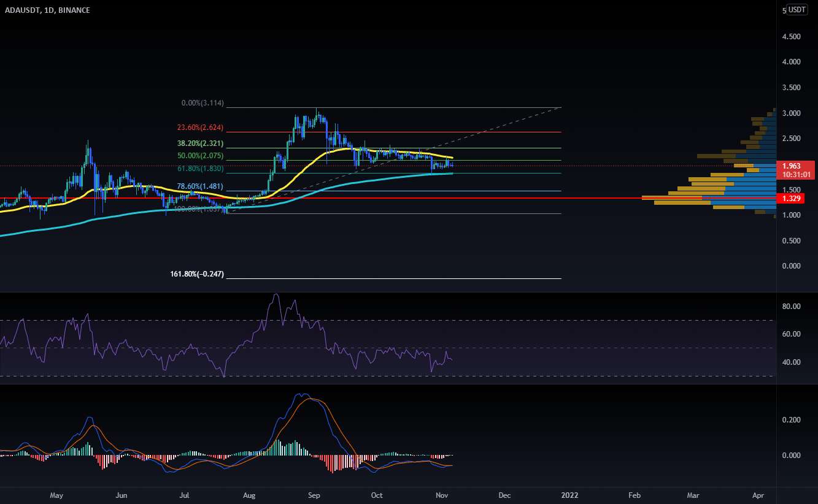The height and width of the screenshot is (504, 818).
Task: Click the 40.00 RSI scale value
Action: coord(792,362)
